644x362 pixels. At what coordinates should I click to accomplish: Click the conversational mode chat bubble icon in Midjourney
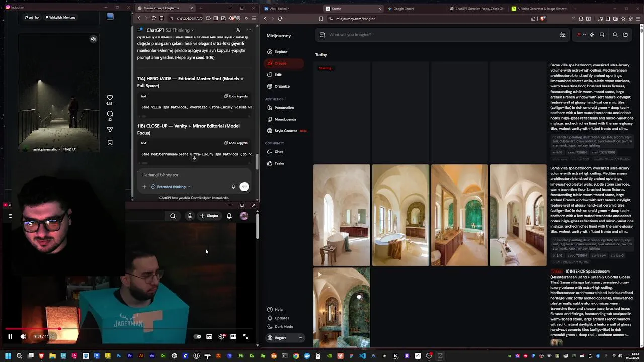(x=602, y=35)
